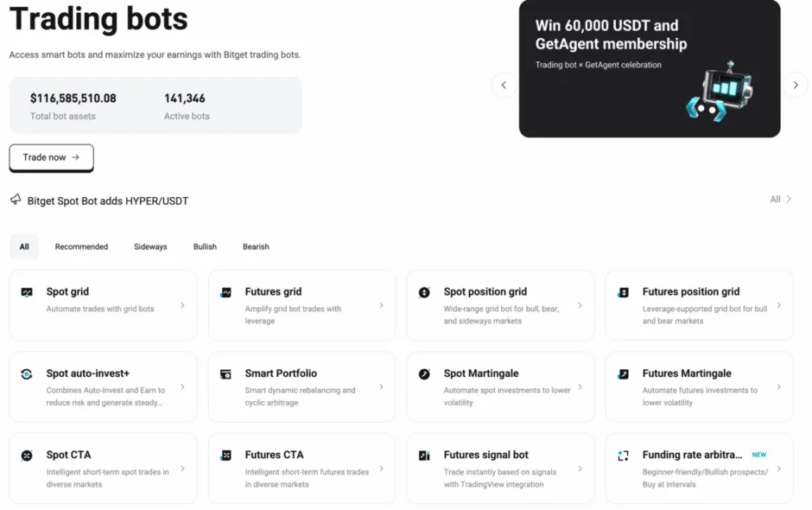The image size is (812, 510).
Task: Click the Smart Portfolio briefcase icon
Action: [226, 373]
